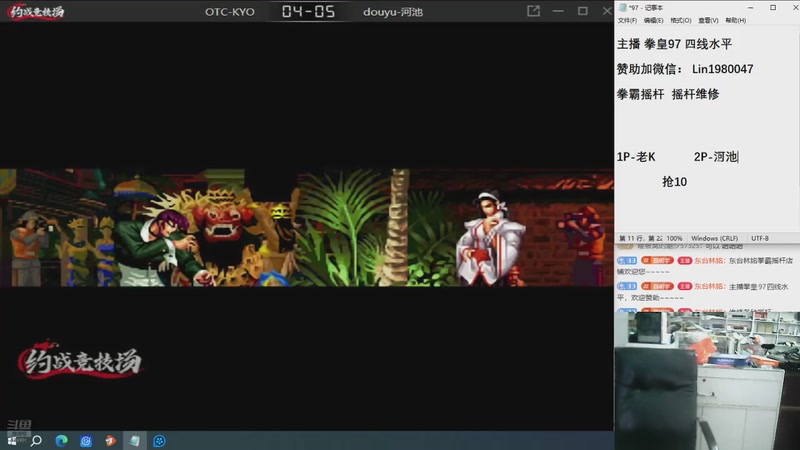Click the '1P-老K' text in Notepad

(x=636, y=157)
